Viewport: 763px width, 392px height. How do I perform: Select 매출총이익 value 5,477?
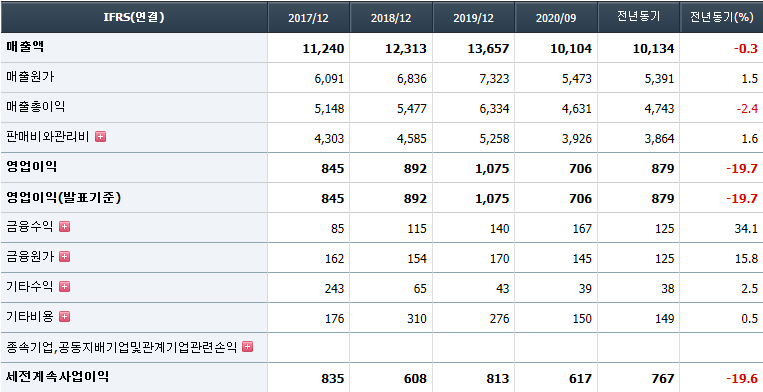[412, 108]
